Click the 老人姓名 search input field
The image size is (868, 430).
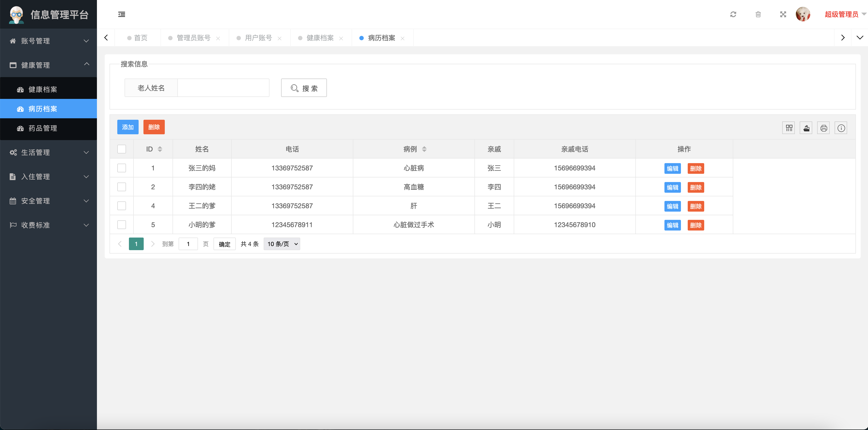pyautogui.click(x=223, y=88)
